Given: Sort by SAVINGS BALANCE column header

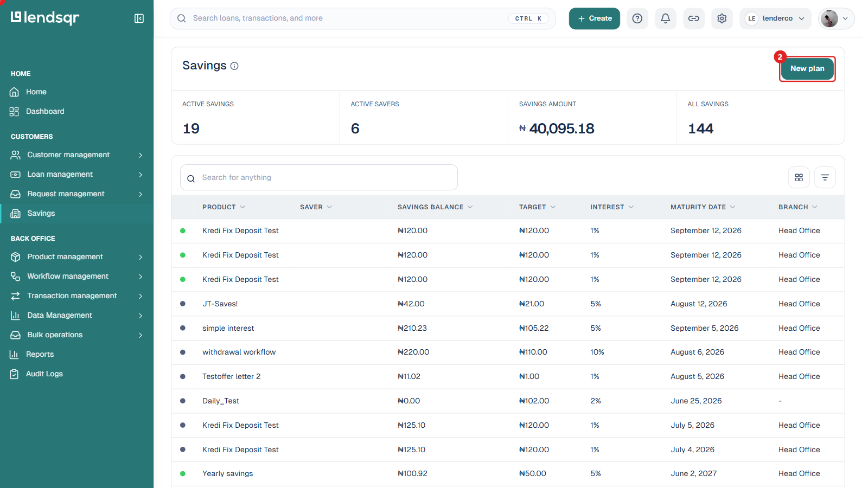Looking at the screenshot, I should (435, 207).
